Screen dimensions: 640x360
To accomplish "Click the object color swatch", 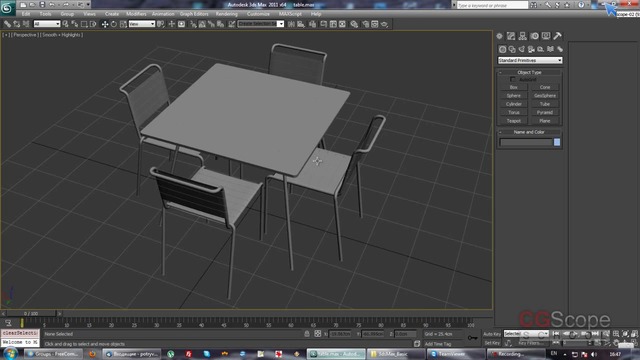I will (x=557, y=142).
